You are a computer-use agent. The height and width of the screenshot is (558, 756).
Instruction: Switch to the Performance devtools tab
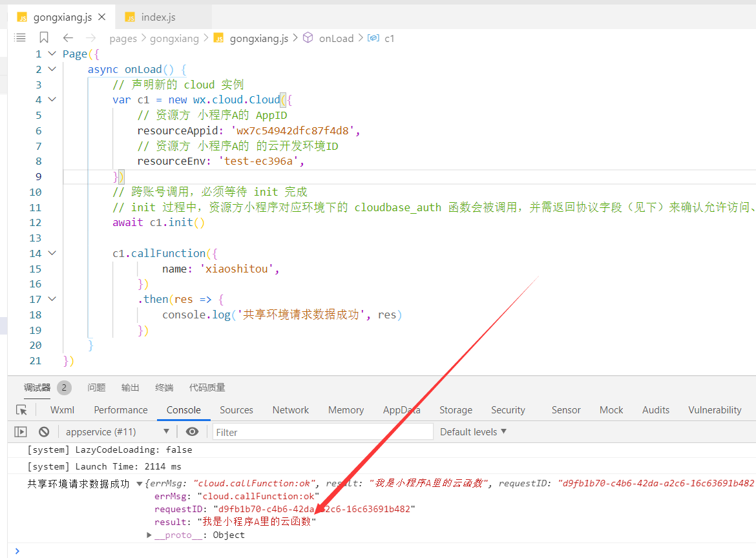click(121, 410)
